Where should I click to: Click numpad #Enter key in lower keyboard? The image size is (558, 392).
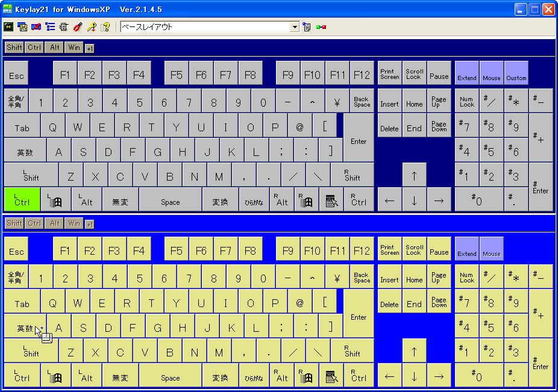coord(541,363)
